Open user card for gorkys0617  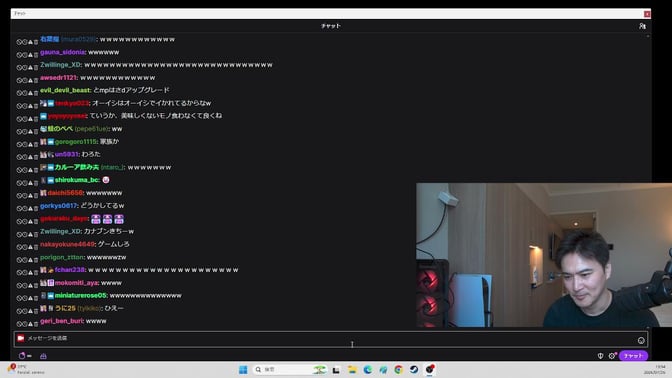(58, 206)
